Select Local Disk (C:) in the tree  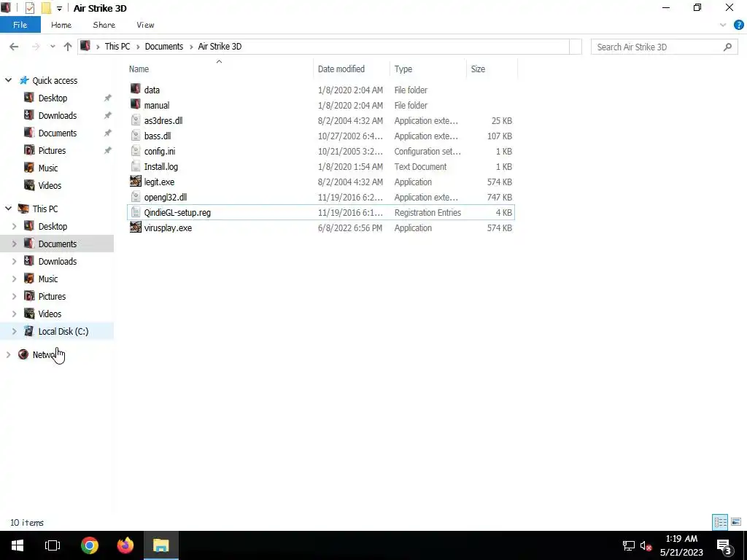point(63,332)
